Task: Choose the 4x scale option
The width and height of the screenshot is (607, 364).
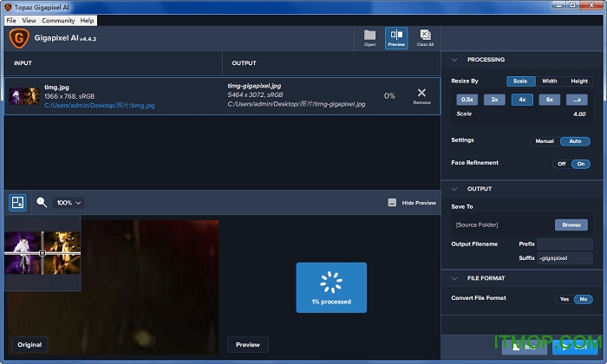Action: tap(522, 100)
